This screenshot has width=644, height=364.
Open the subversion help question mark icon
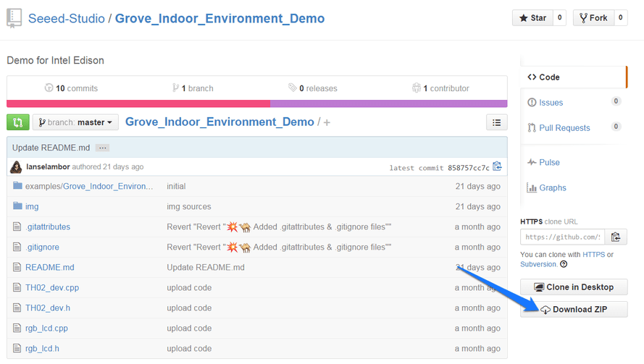[x=564, y=264]
